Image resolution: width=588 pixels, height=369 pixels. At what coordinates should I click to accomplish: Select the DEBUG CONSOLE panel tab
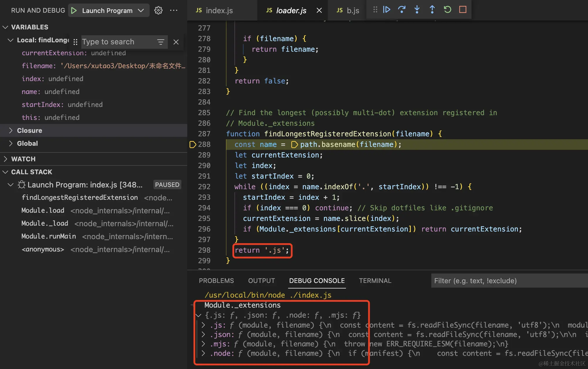(317, 281)
